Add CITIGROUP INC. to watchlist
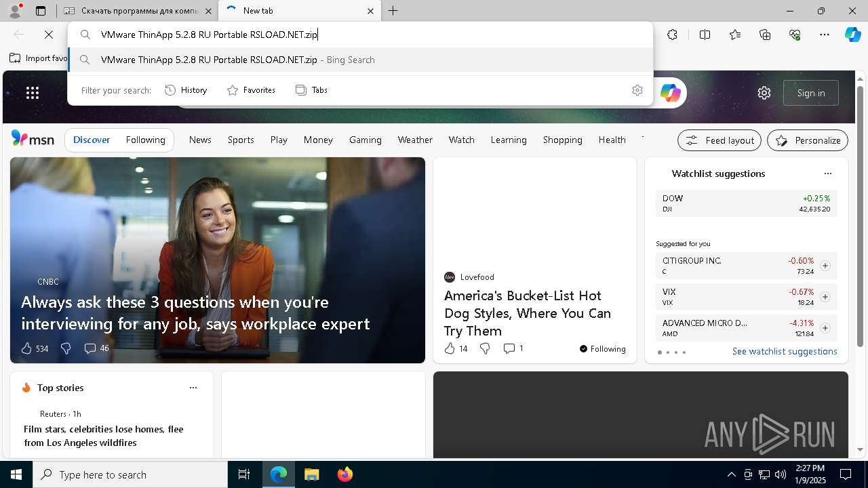The width and height of the screenshot is (868, 488). pos(825,266)
